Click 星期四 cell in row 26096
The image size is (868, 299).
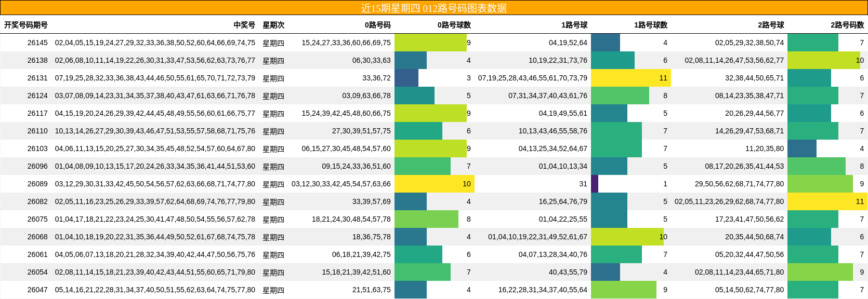273,166
